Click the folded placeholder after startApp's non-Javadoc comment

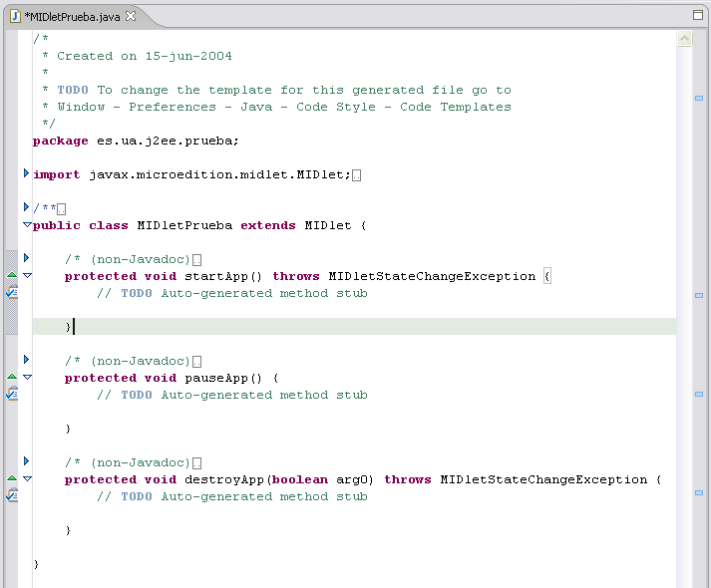pyautogui.click(x=196, y=260)
